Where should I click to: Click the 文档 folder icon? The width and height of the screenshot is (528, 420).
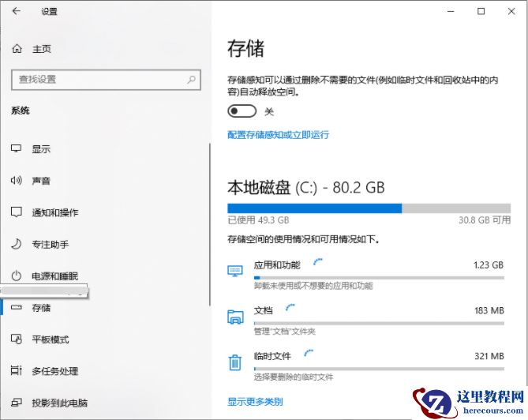(x=235, y=317)
